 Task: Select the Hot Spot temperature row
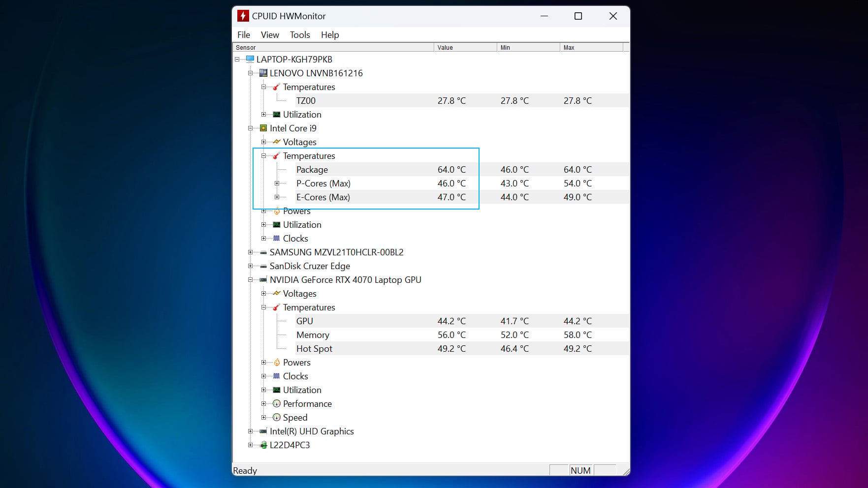click(462, 348)
